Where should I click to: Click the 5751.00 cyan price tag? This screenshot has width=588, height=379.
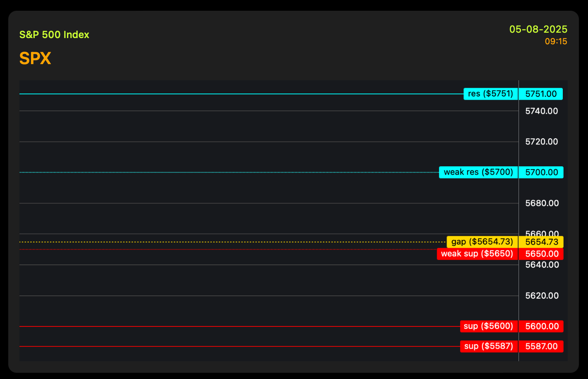541,94
